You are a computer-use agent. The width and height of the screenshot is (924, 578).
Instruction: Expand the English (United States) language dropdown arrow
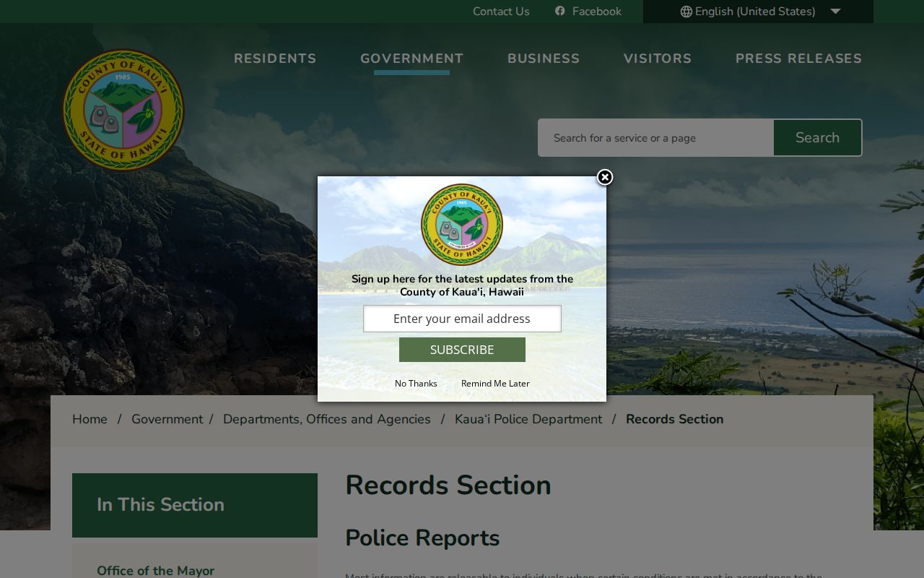835,12
